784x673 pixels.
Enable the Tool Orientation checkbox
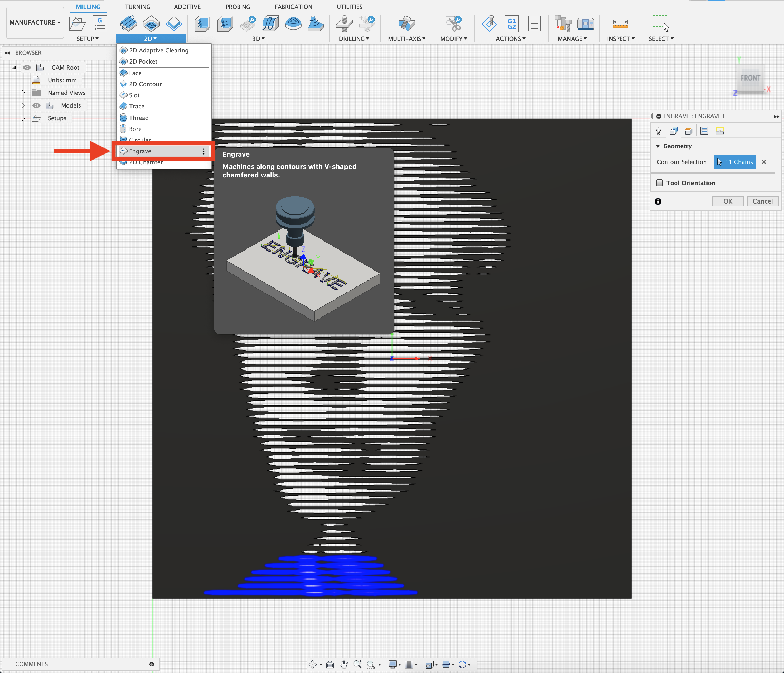tap(660, 183)
